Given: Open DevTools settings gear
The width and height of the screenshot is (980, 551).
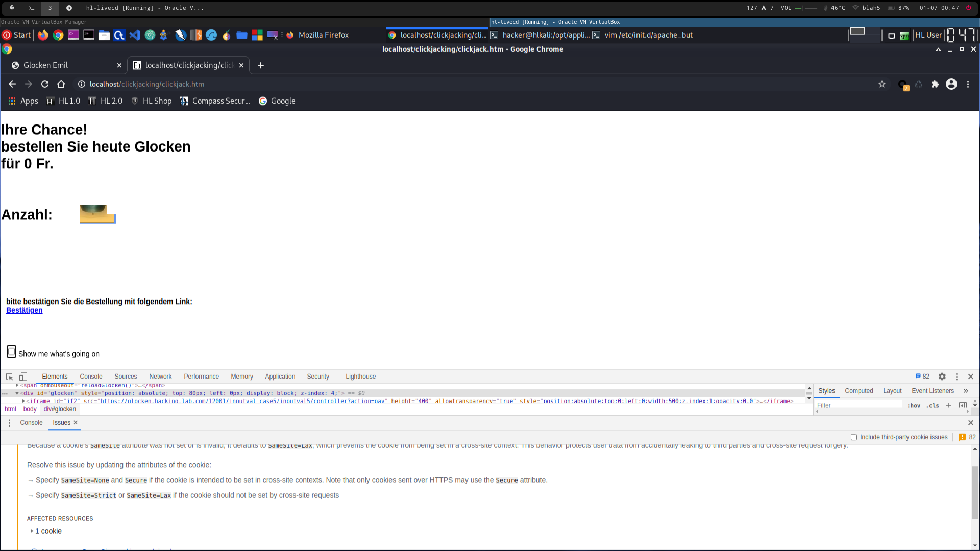Looking at the screenshot, I should 942,377.
